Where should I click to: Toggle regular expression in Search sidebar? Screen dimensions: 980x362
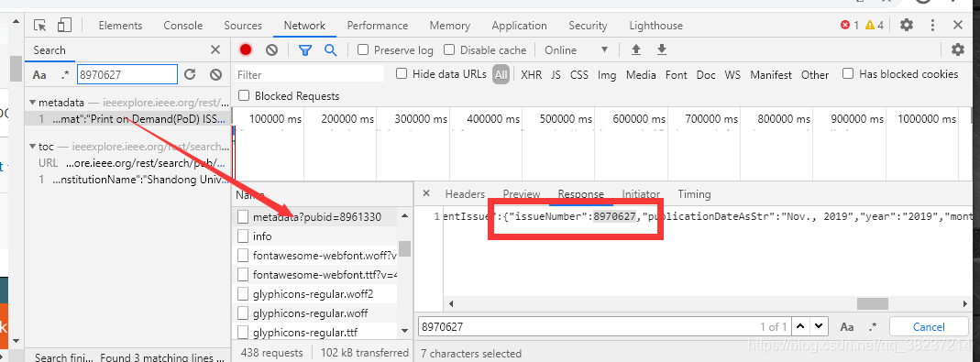pos(66,74)
